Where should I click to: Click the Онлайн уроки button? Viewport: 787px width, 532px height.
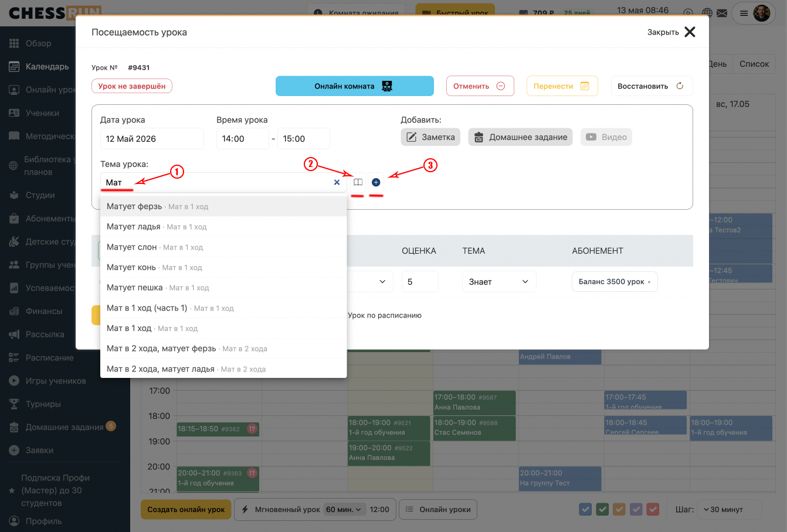[x=438, y=509]
